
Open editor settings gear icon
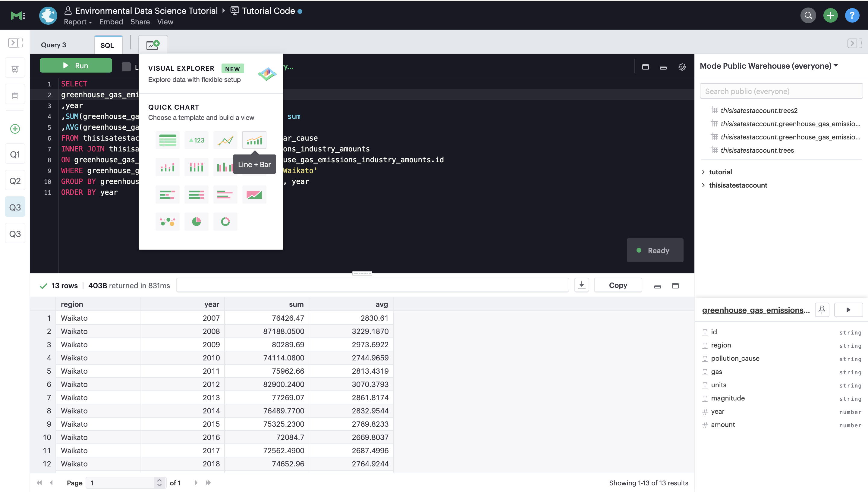pos(682,67)
